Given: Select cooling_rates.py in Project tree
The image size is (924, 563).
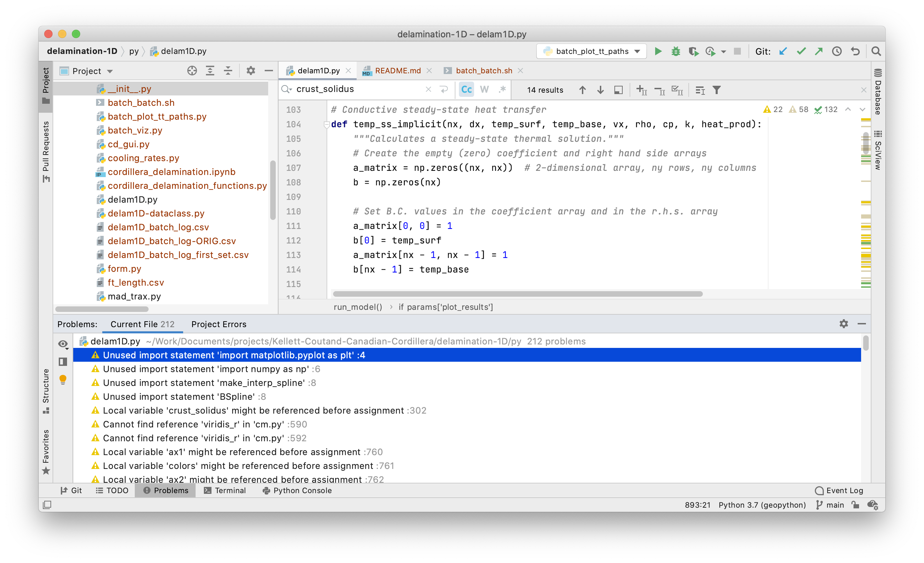Looking at the screenshot, I should (x=143, y=158).
